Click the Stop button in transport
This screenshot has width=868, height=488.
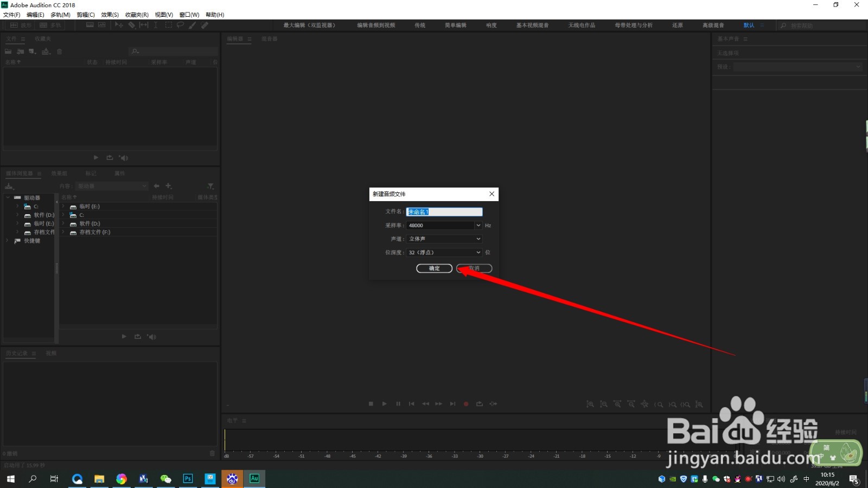pyautogui.click(x=371, y=404)
